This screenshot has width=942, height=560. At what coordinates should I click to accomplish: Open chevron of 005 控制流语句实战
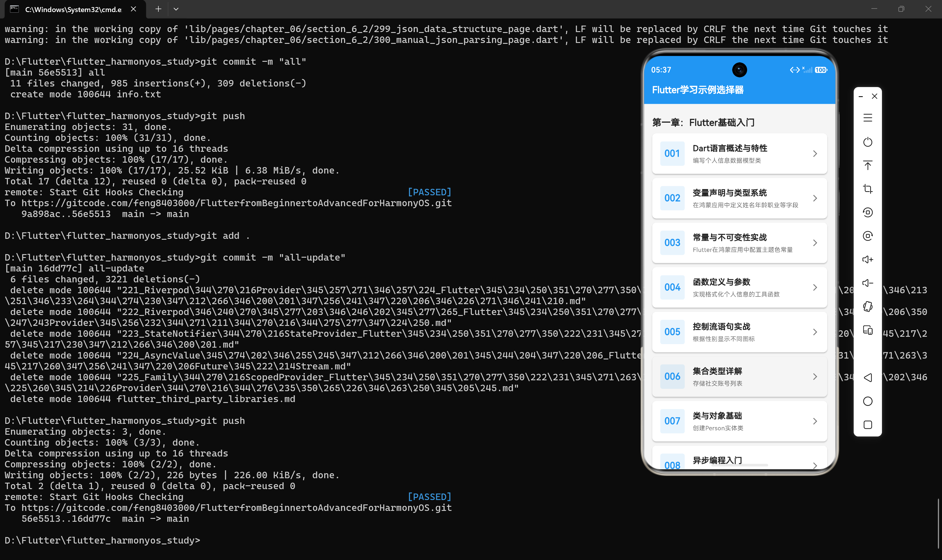click(815, 332)
